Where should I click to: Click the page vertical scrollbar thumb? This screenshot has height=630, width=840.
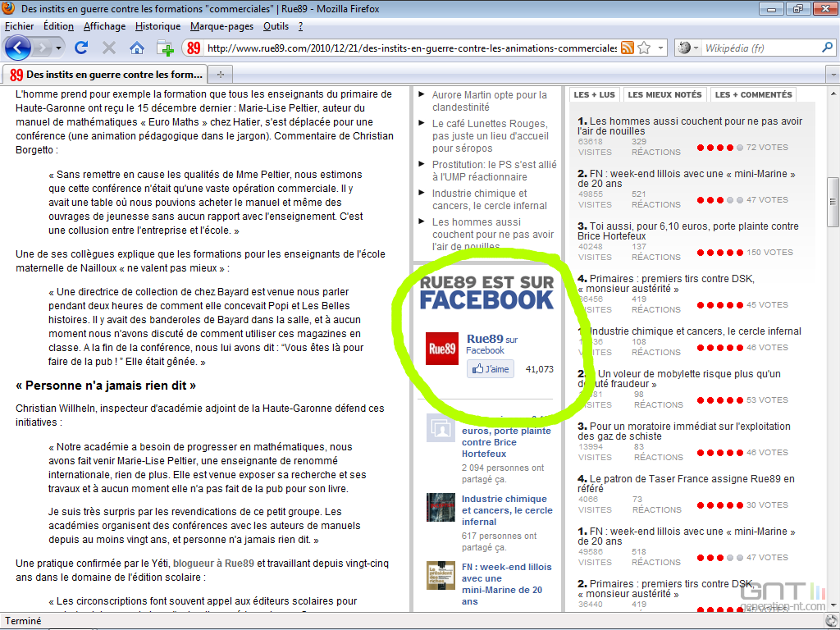833,202
